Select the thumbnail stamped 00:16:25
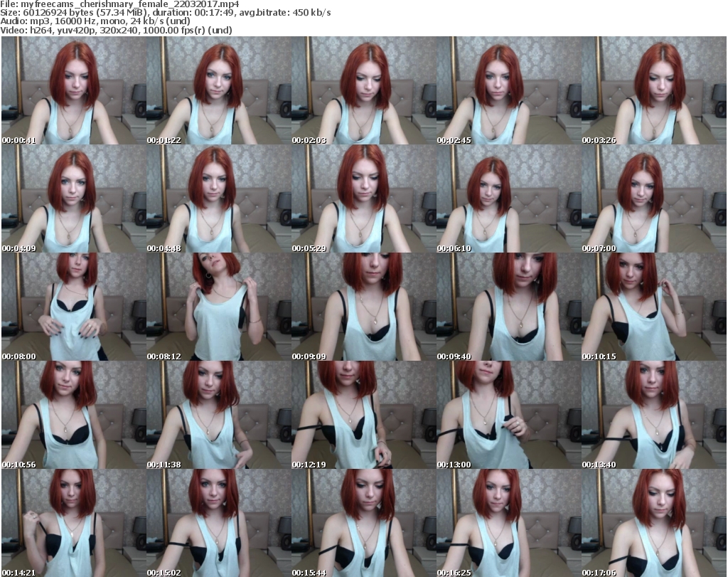Screen dimensions: 728x577 click(509, 523)
